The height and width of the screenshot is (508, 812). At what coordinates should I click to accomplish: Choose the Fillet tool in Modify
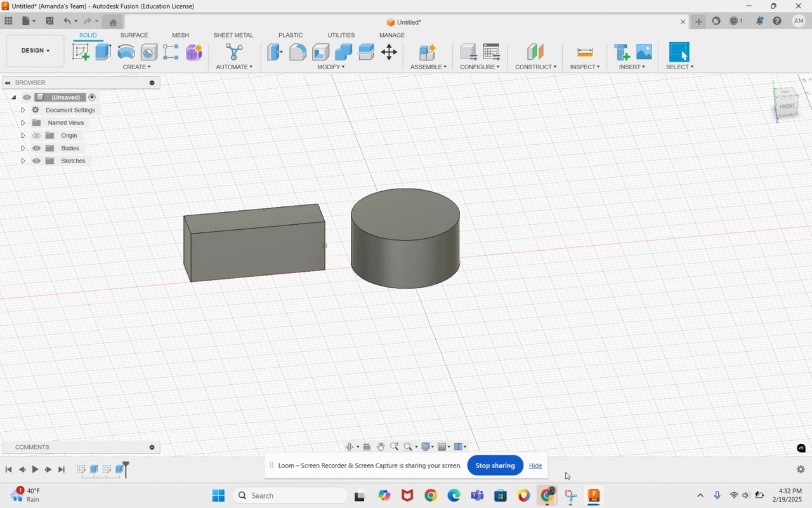click(x=298, y=52)
